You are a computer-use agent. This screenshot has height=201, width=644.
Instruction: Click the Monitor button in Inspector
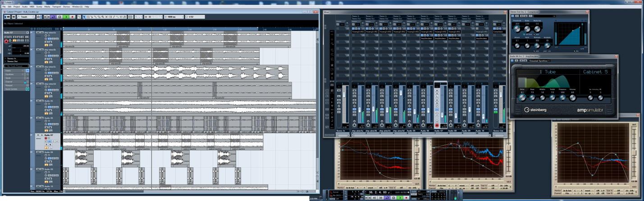pyautogui.click(x=10, y=40)
